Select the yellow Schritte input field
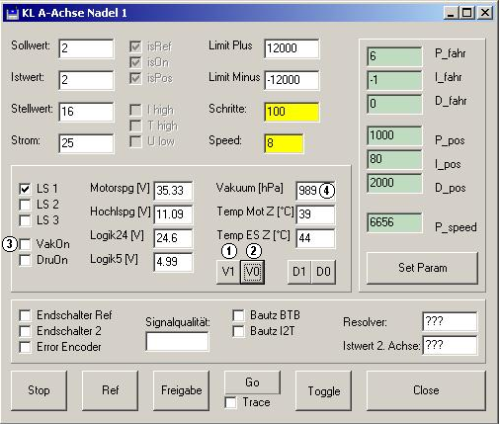 click(292, 112)
